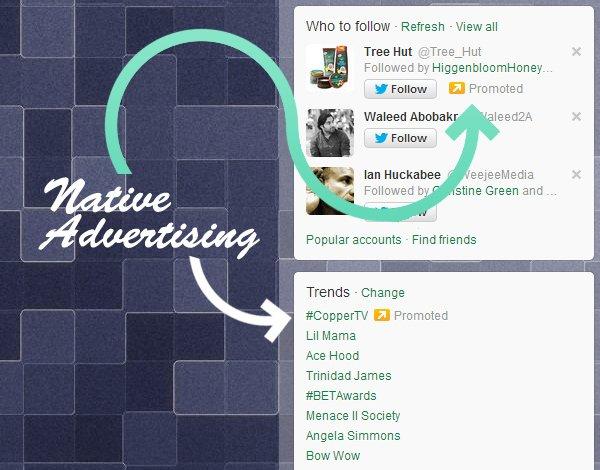The width and height of the screenshot is (600, 470).
Task: Open View all suggestions
Action: point(476,27)
